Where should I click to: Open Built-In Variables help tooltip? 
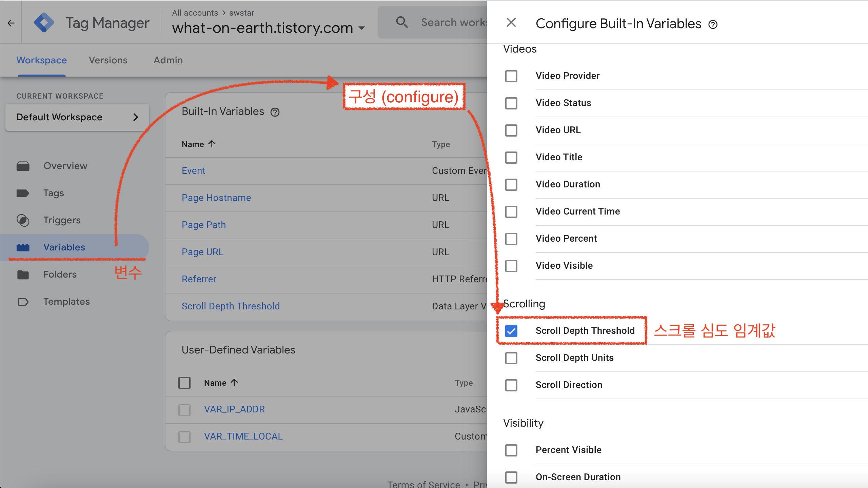coord(276,112)
